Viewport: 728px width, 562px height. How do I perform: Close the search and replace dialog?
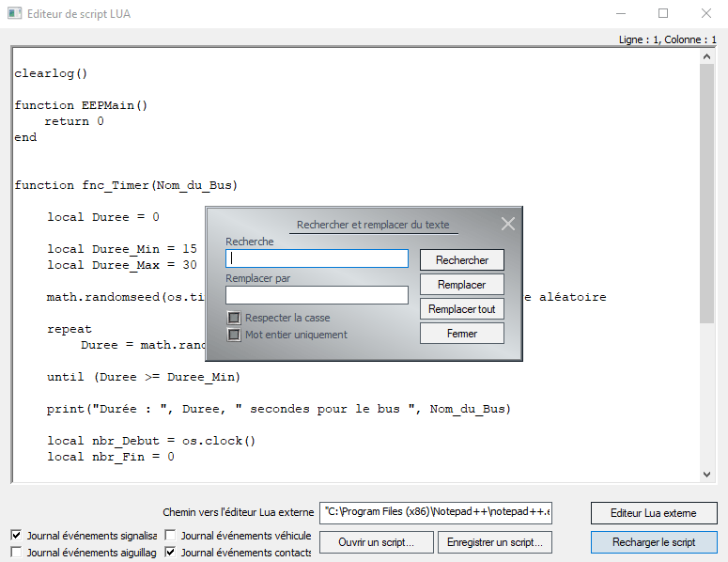[508, 224]
